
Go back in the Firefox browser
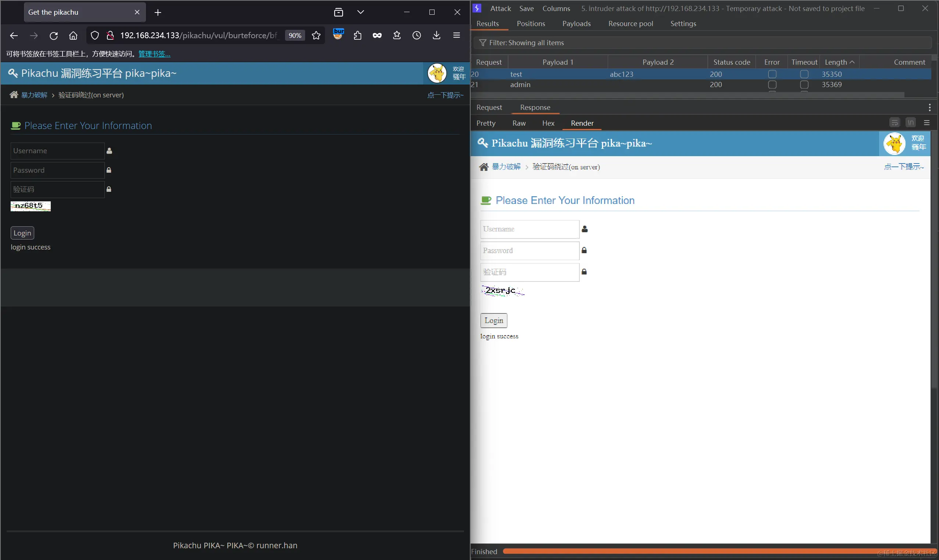[14, 36]
